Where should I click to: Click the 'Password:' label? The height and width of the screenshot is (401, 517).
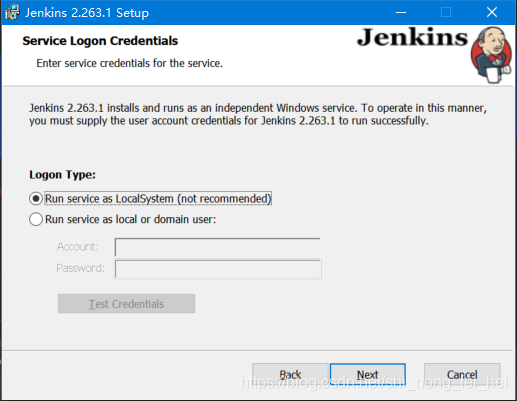point(80,268)
